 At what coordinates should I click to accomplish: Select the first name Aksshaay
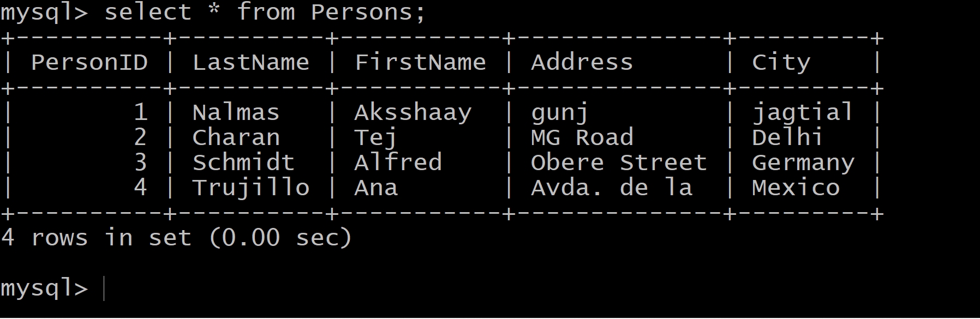pyautogui.click(x=413, y=113)
